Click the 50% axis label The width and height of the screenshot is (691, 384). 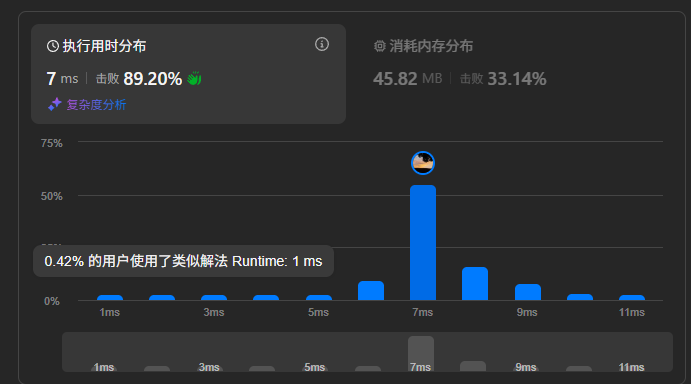pos(52,196)
